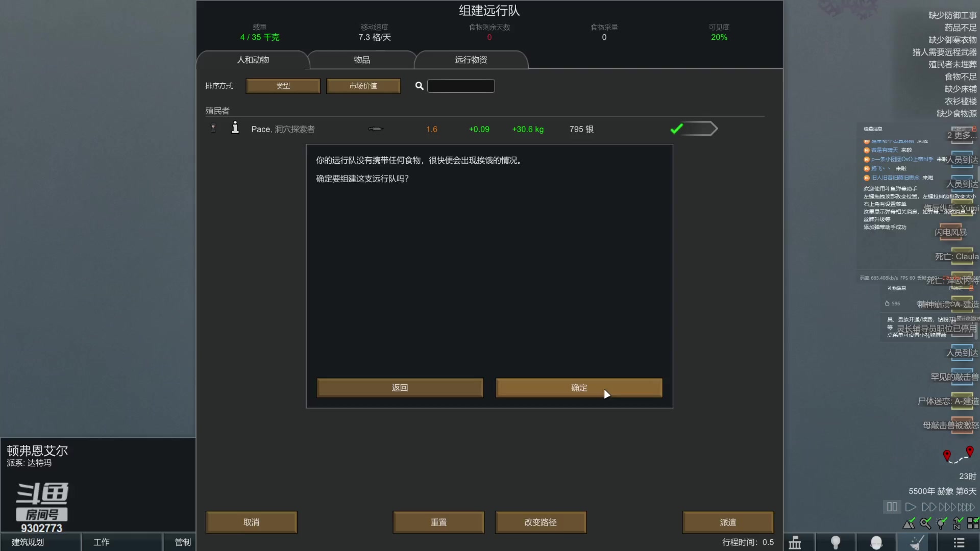980x551 pixels.
Task: Open the building-with-flag icon in bottom bar
Action: pos(795,542)
